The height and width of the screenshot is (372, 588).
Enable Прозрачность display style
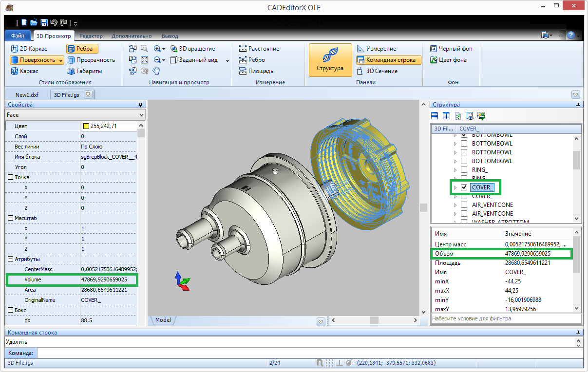91,60
